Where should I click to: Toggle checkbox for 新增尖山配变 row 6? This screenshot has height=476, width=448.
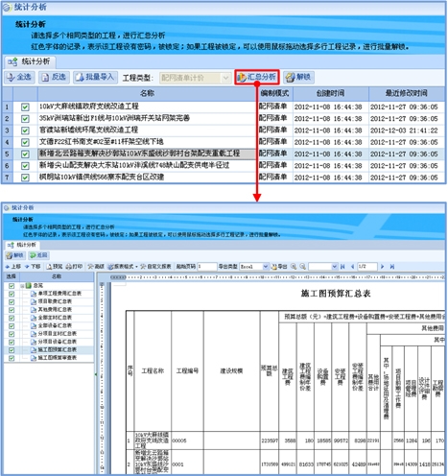[x=25, y=166]
